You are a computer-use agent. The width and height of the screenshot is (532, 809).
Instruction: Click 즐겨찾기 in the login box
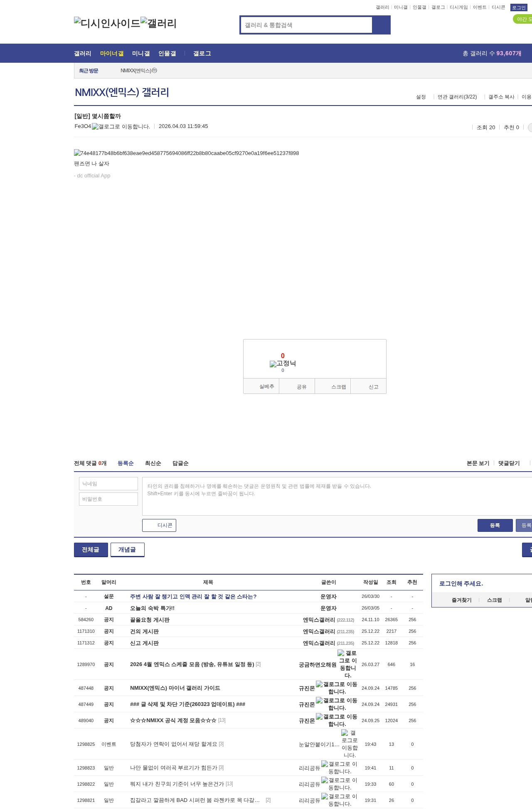point(461,600)
